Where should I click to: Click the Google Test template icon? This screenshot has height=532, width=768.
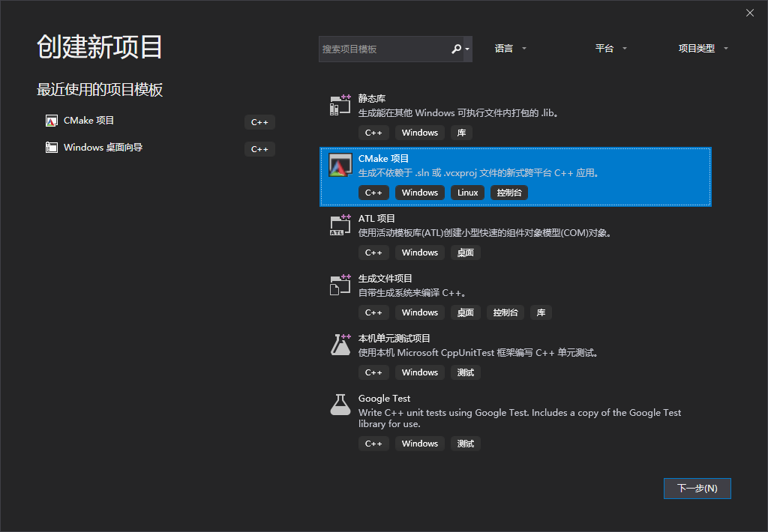click(340, 405)
